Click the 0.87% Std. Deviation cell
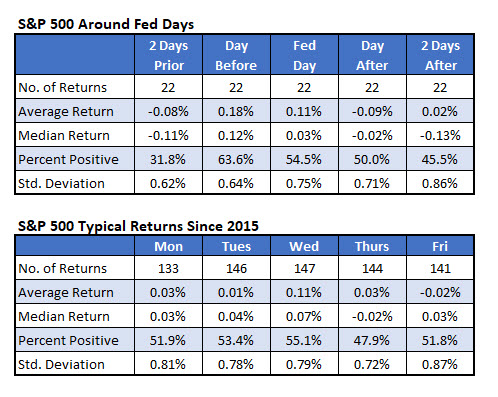This screenshot has height=397, width=498. pyautogui.click(x=440, y=364)
